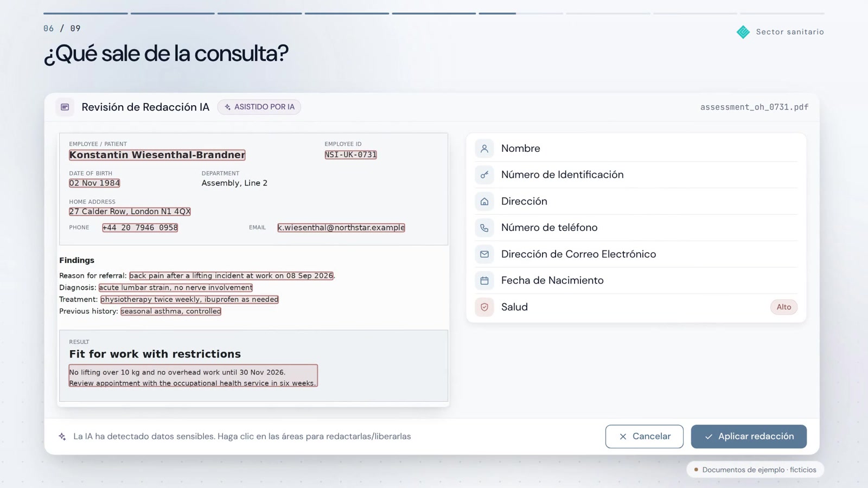This screenshot has width=868, height=488.
Task: Click the phone icon beside Número de teléfono
Action: [484, 228]
